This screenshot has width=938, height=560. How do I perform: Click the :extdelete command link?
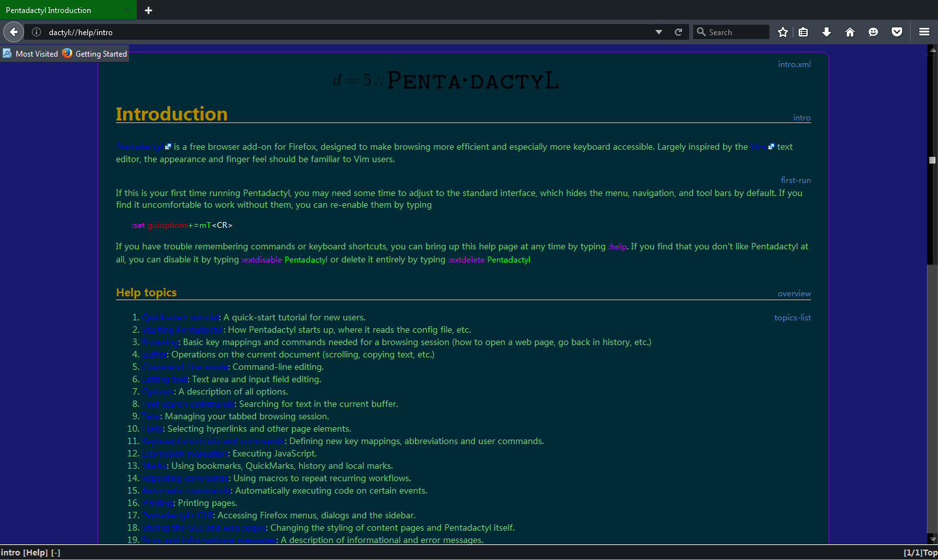point(466,260)
